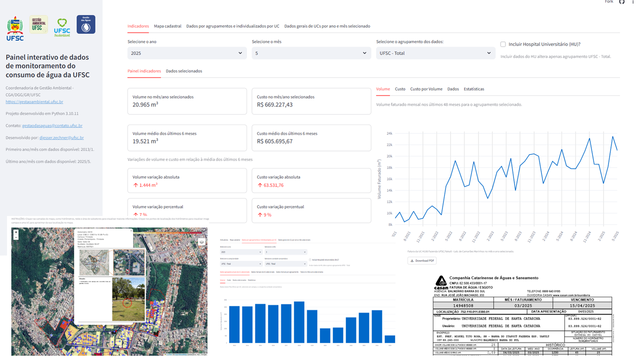Click the blue water drop Gestão das Águas logo
Image resolution: width=640 pixels, height=360 pixels.
[86, 24]
